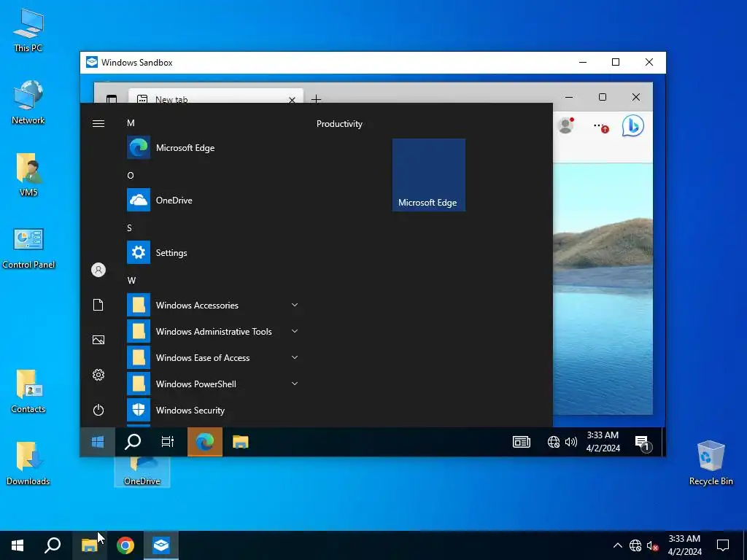Viewport: 747px width, 560px height.
Task: Open File Explorer on the host taskbar
Action: (x=89, y=545)
